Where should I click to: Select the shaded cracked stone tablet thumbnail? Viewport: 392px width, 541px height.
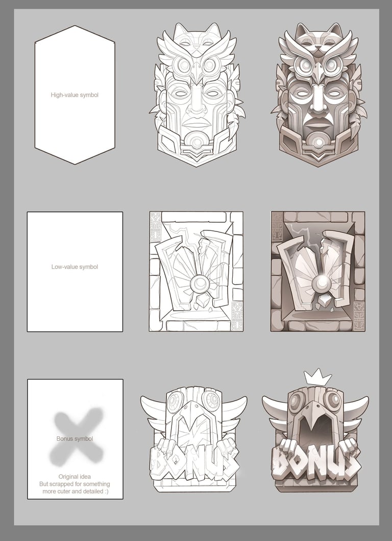[318, 272]
